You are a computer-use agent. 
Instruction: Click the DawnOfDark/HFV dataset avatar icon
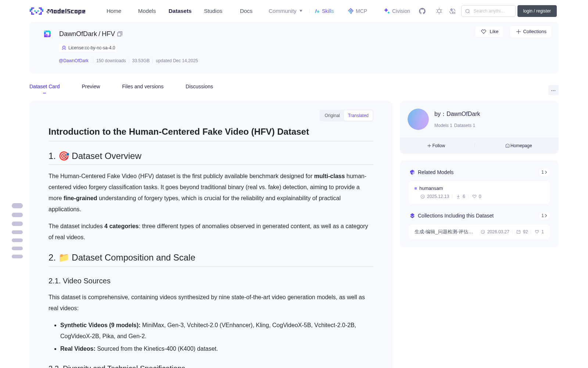[47, 34]
